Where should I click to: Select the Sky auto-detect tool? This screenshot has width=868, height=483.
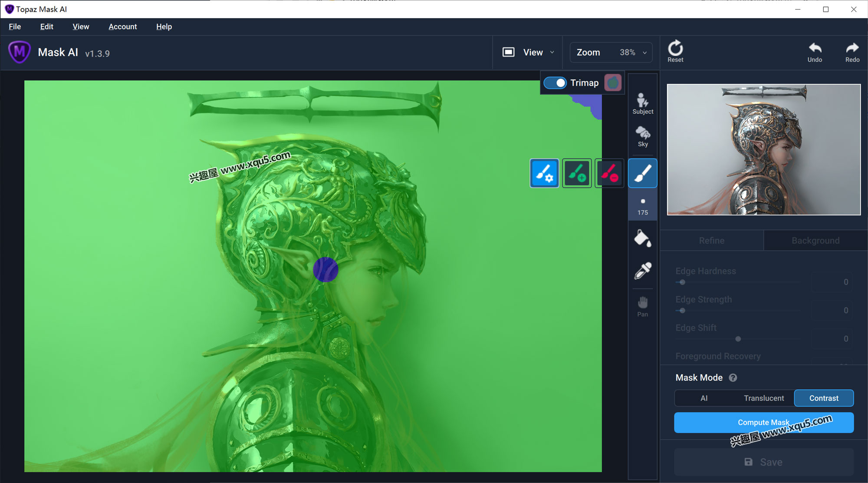(x=642, y=136)
